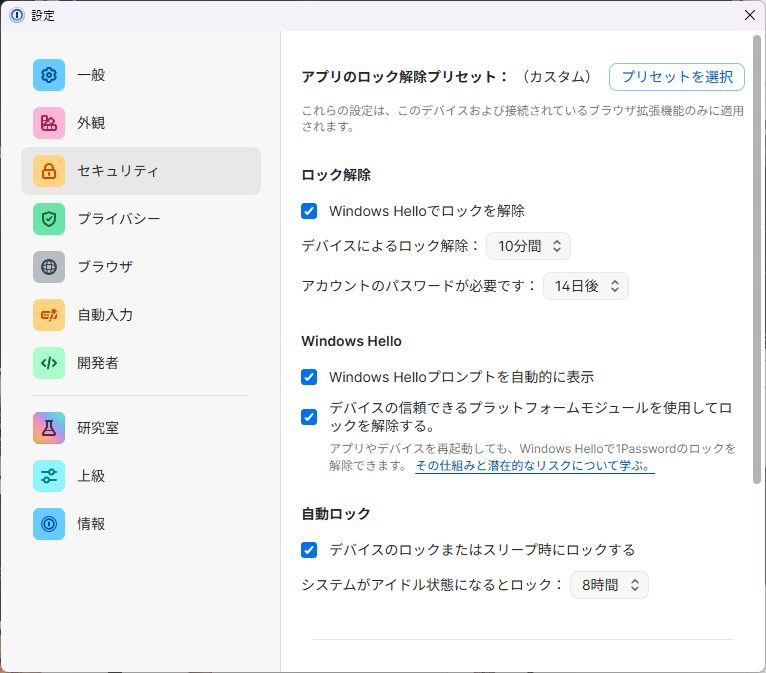Open the 自動入力 section label
Screen dimensions: 766x673
(x=105, y=315)
